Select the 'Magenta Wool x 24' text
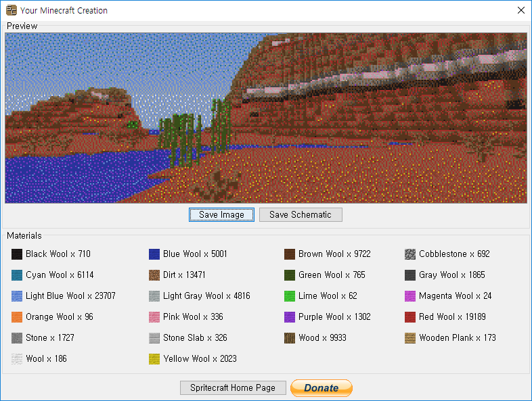 pyautogui.click(x=456, y=296)
